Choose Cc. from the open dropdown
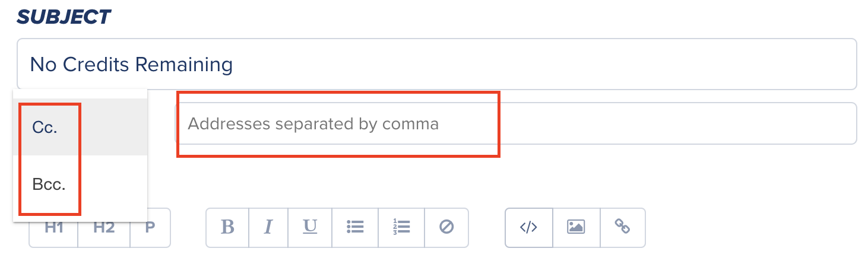Image resolution: width=868 pixels, height=261 pixels. pos(80,127)
